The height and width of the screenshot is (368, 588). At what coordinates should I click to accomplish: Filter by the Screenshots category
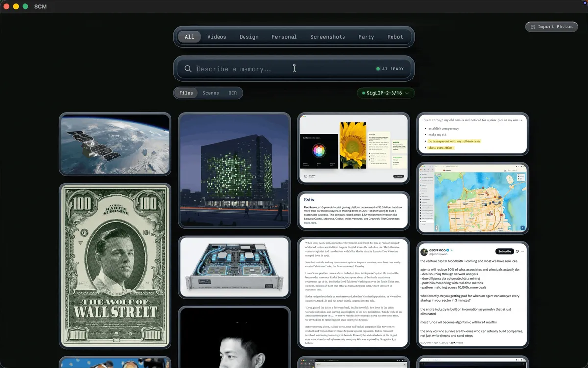click(328, 37)
